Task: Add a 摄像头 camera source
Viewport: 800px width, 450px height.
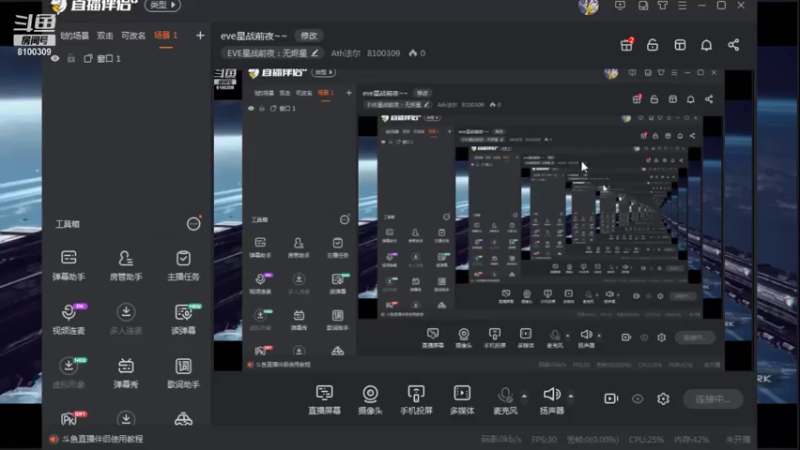Action: coord(370,399)
